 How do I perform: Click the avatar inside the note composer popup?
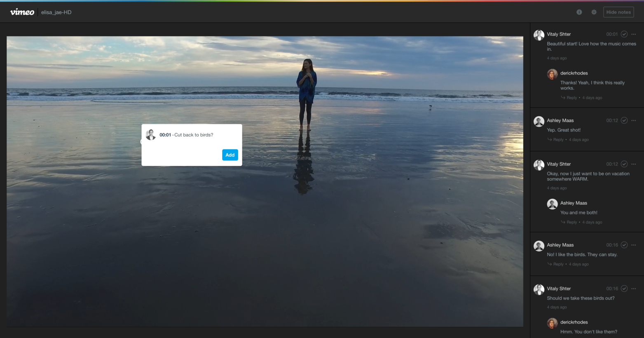click(x=151, y=135)
